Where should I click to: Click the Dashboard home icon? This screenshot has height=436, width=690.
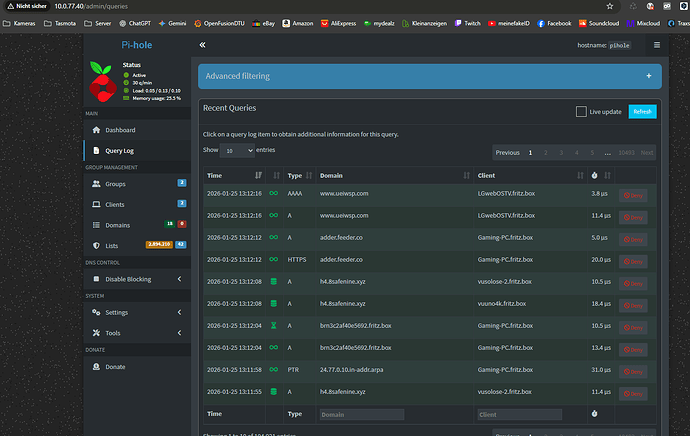pyautogui.click(x=96, y=130)
